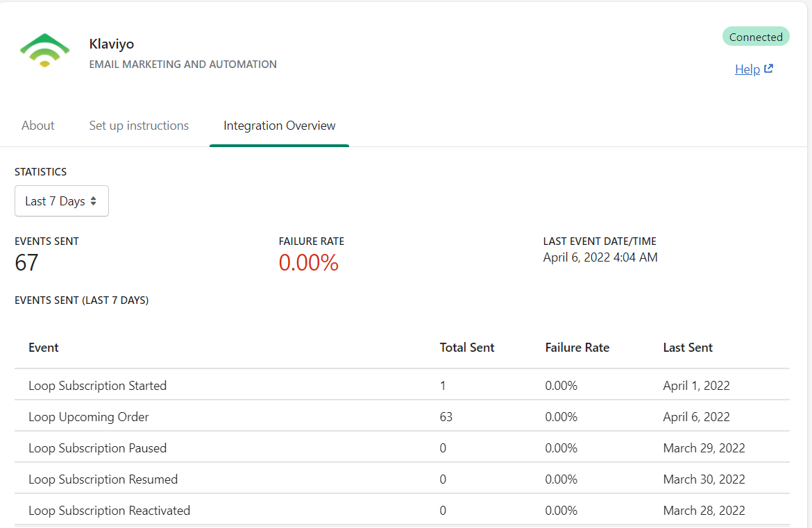This screenshot has height=528, width=812.
Task: Click the EVENTS SENT summary label
Action: (46, 241)
